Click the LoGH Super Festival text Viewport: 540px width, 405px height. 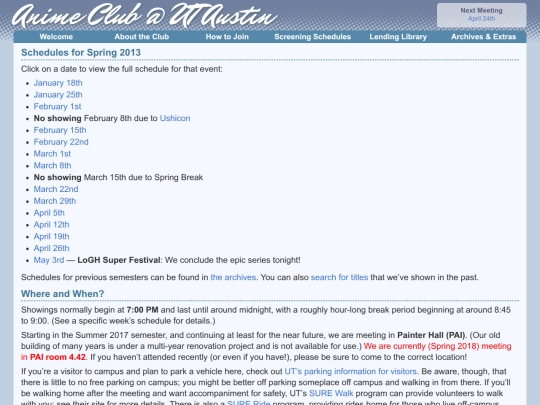click(x=119, y=260)
